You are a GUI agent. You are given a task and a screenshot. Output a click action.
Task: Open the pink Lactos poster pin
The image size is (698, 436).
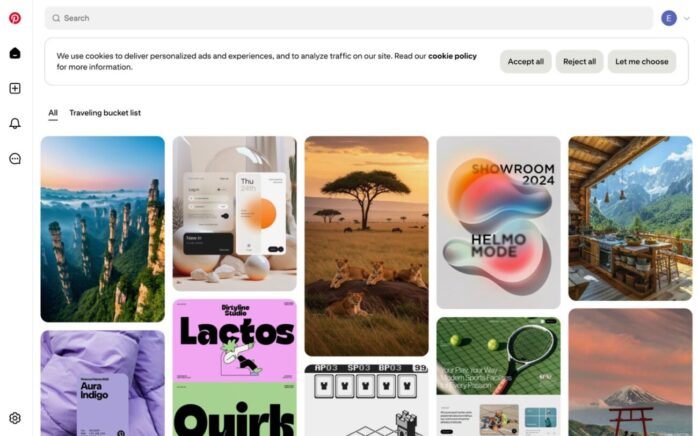coord(235,340)
